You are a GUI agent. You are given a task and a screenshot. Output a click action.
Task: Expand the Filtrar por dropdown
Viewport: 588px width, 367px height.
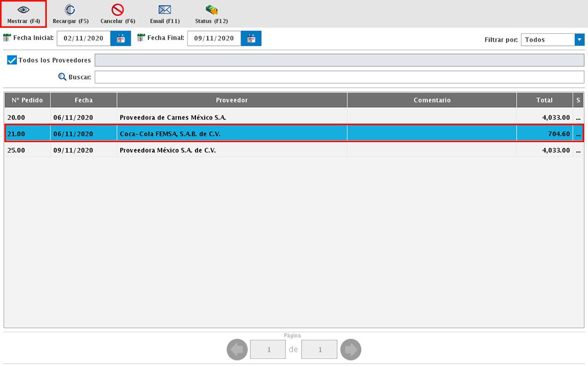click(579, 40)
